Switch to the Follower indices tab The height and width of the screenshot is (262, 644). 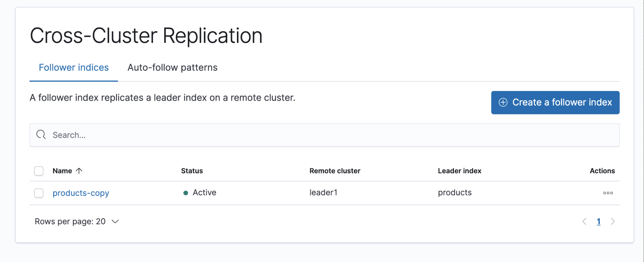(x=74, y=67)
